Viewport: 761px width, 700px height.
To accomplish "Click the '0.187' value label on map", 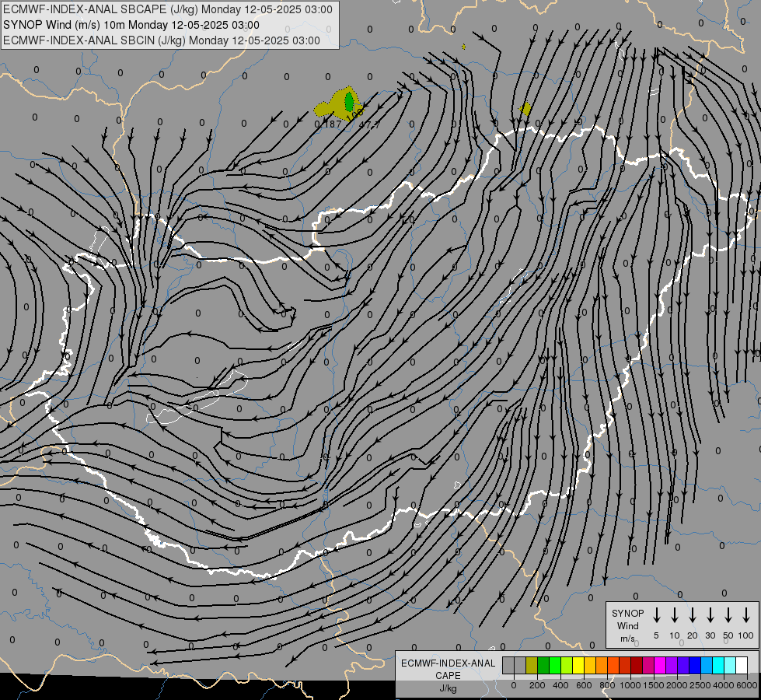I will 327,124.
